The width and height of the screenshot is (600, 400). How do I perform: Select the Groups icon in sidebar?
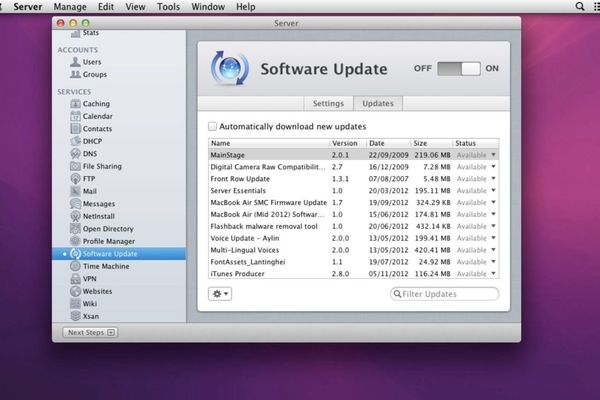pos(75,74)
